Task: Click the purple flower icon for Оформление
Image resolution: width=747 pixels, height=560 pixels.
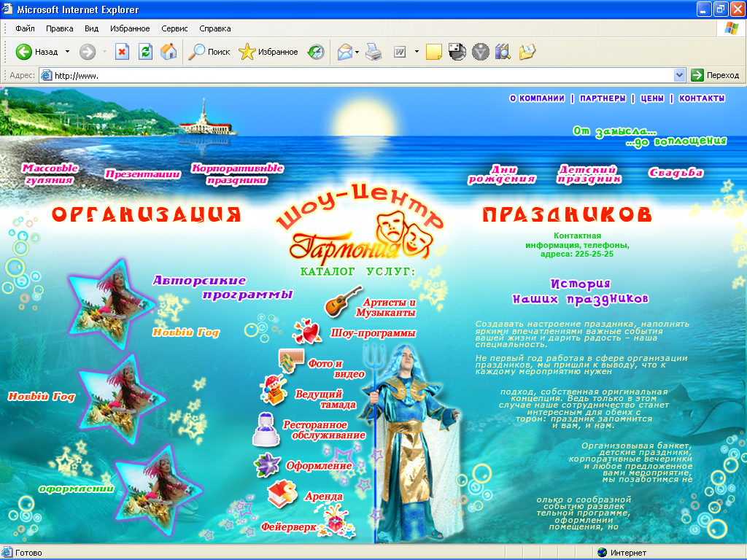Action: 268,464
